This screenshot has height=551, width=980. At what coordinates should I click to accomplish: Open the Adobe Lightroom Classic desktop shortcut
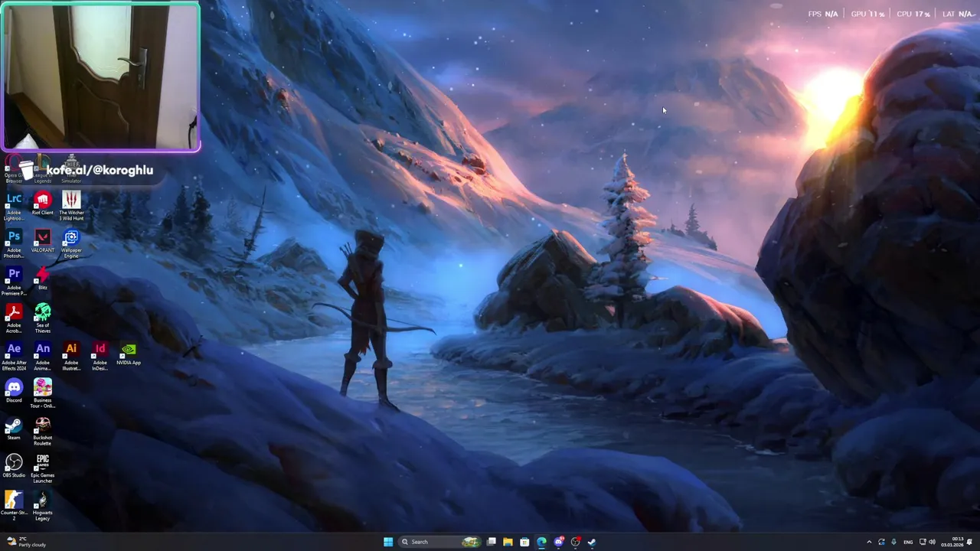[x=14, y=206]
